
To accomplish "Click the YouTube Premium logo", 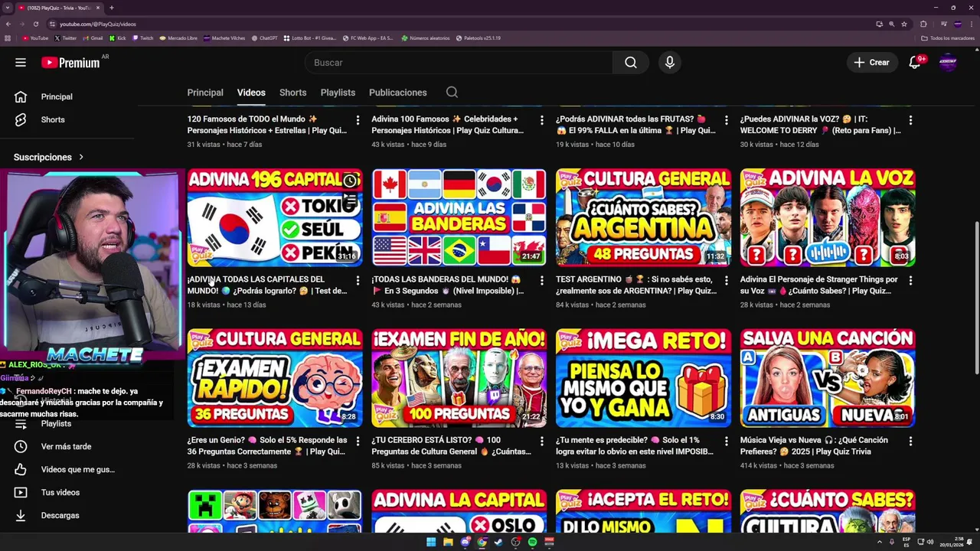I will [70, 63].
